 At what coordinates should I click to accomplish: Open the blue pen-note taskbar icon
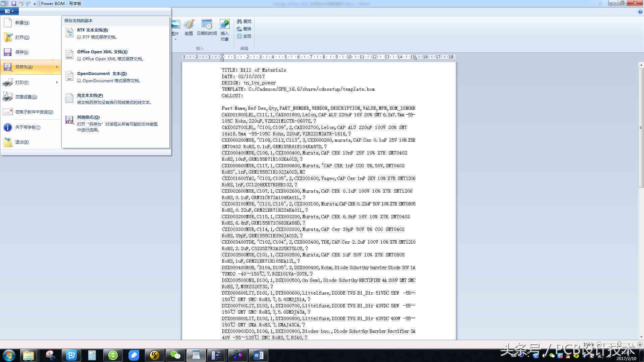(133, 355)
